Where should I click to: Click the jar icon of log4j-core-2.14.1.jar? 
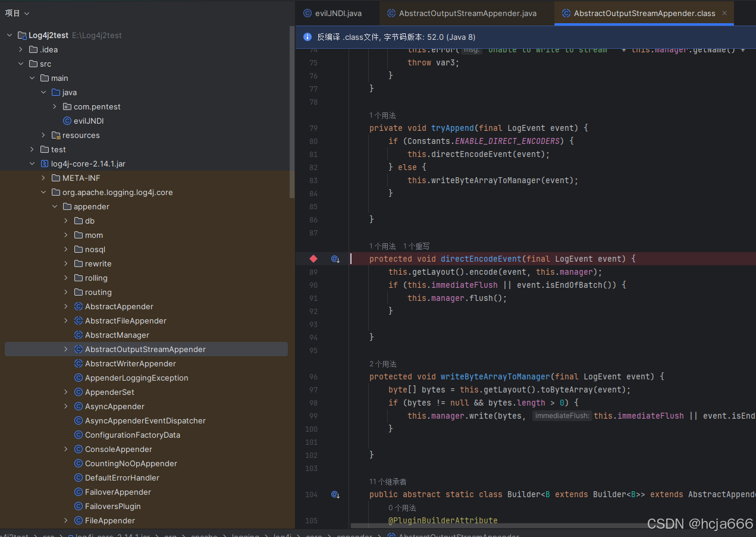(44, 164)
